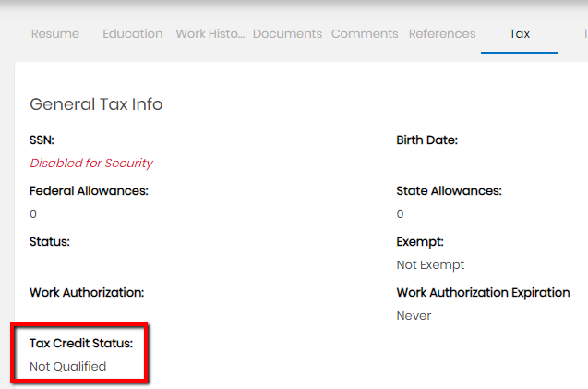Switch to the Education tab

click(133, 34)
